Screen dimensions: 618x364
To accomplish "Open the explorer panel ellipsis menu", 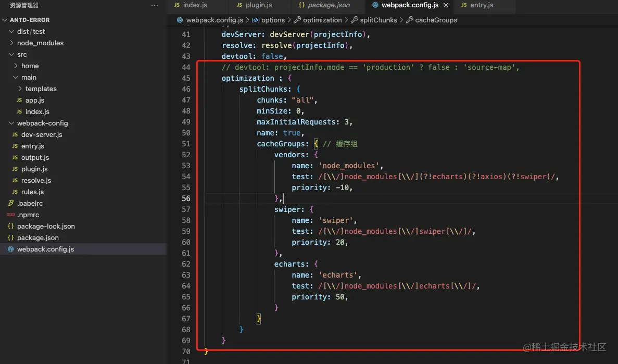I will 155,5.
